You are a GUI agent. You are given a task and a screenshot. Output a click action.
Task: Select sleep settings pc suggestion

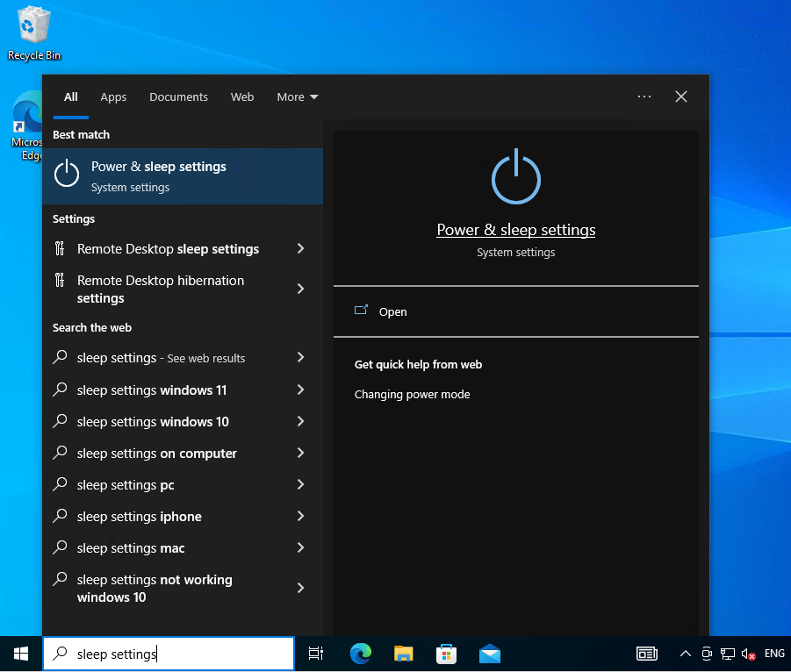point(126,485)
